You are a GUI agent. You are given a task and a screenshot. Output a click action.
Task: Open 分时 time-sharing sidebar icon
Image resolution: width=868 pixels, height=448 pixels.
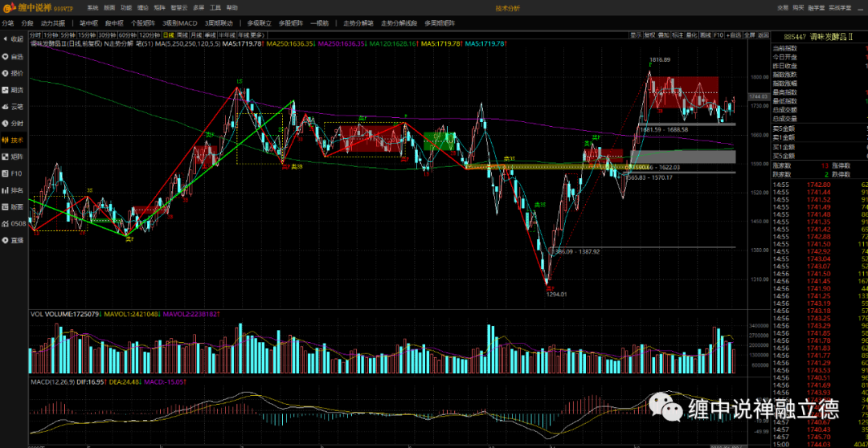pyautogui.click(x=13, y=124)
